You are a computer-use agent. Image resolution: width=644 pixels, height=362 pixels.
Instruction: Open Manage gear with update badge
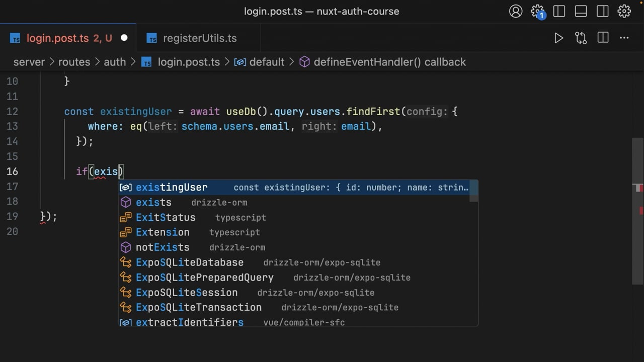pyautogui.click(x=538, y=12)
